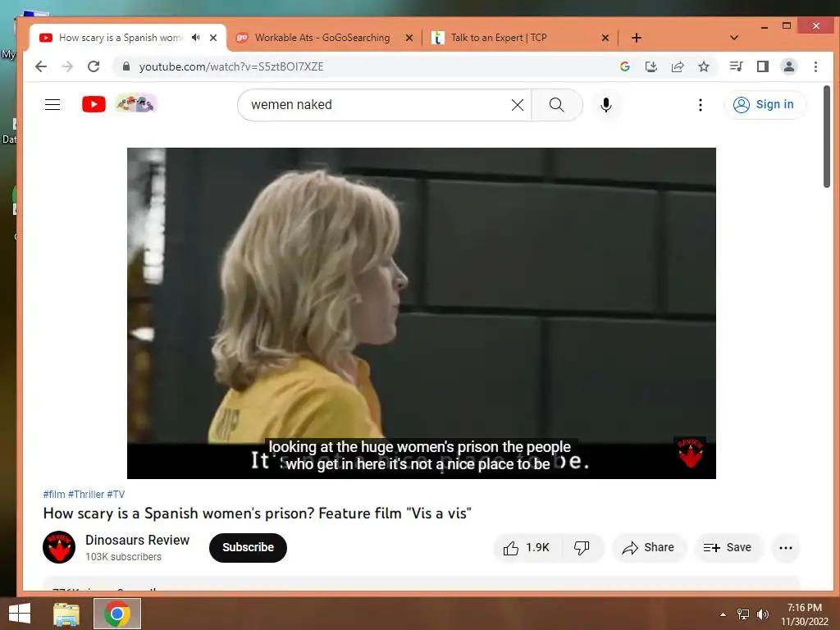Click the browser forward arrow
The image size is (840, 630).
[67, 66]
